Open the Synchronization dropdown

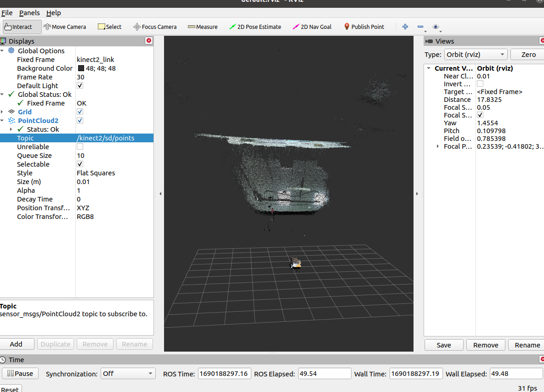click(x=128, y=374)
